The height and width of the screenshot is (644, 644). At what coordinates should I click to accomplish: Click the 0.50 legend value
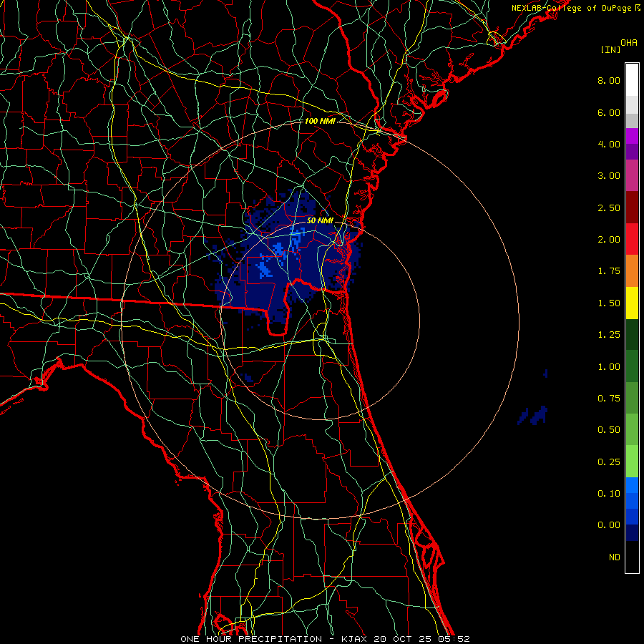click(609, 430)
